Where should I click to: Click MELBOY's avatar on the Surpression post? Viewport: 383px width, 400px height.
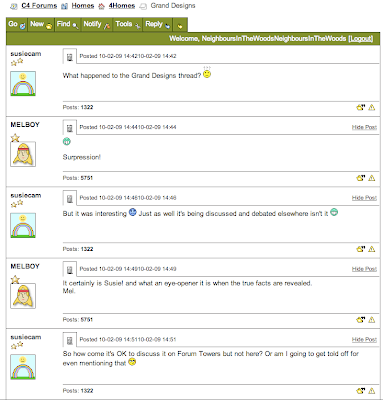[23, 154]
